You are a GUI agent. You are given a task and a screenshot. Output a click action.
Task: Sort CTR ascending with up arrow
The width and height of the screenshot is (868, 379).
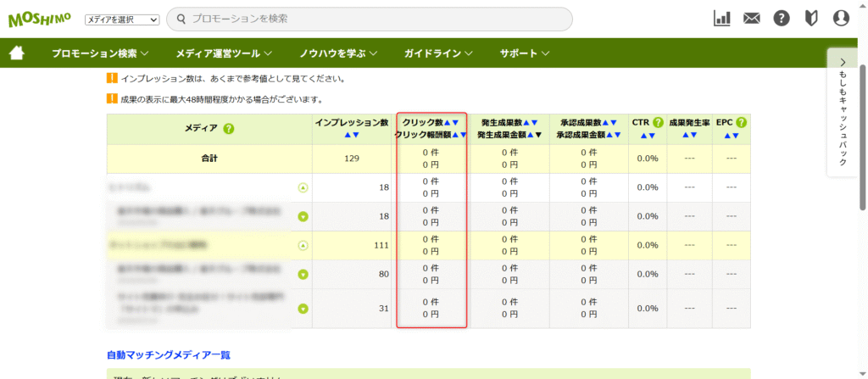pos(644,135)
